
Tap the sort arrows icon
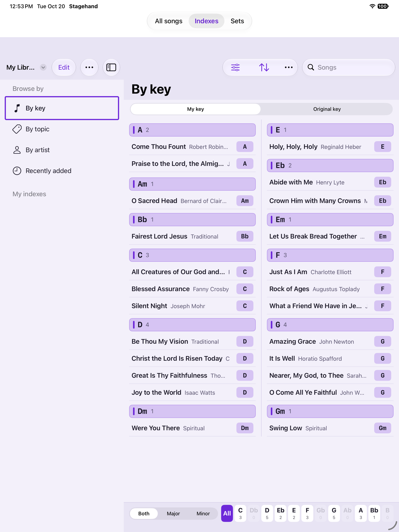pyautogui.click(x=264, y=67)
